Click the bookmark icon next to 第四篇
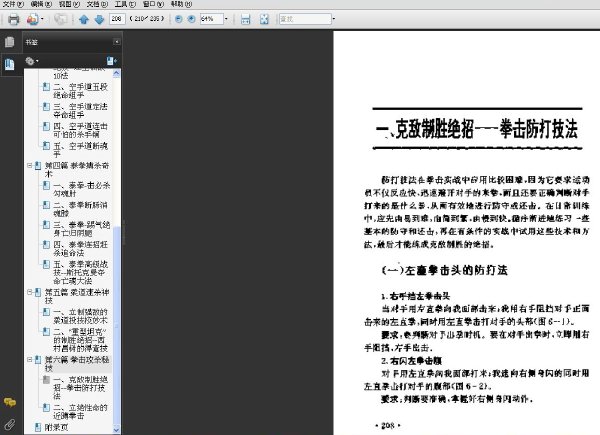 [x=38, y=166]
